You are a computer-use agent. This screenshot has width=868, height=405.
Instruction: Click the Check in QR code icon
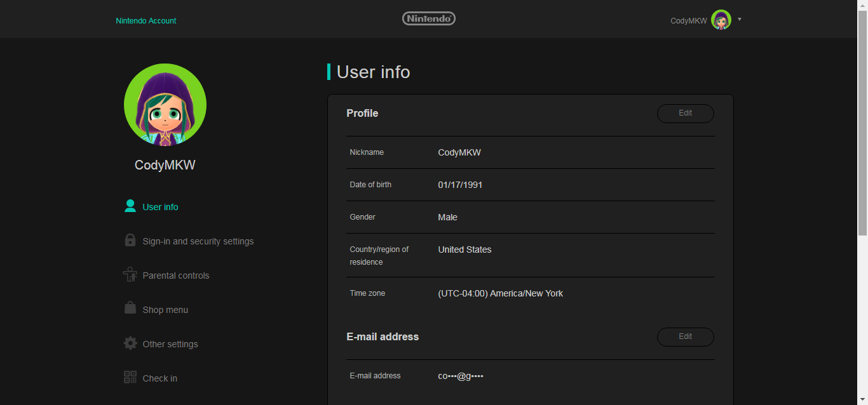[x=130, y=377]
